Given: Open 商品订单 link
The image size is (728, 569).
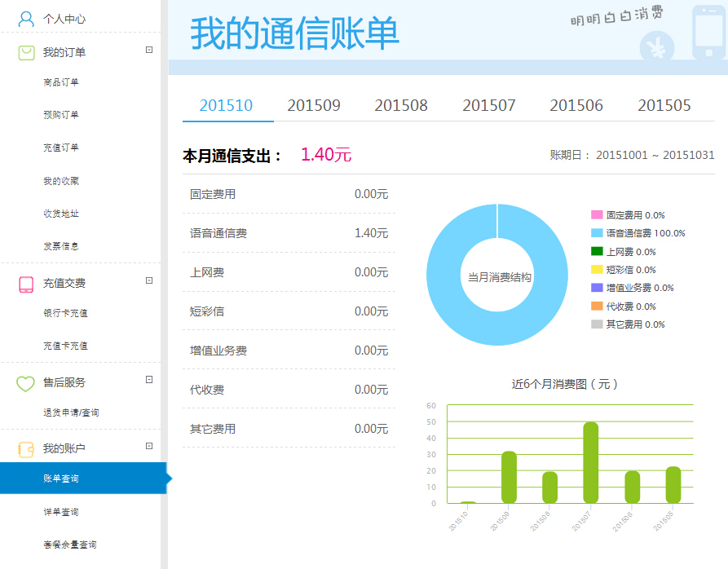Looking at the screenshot, I should (x=61, y=82).
